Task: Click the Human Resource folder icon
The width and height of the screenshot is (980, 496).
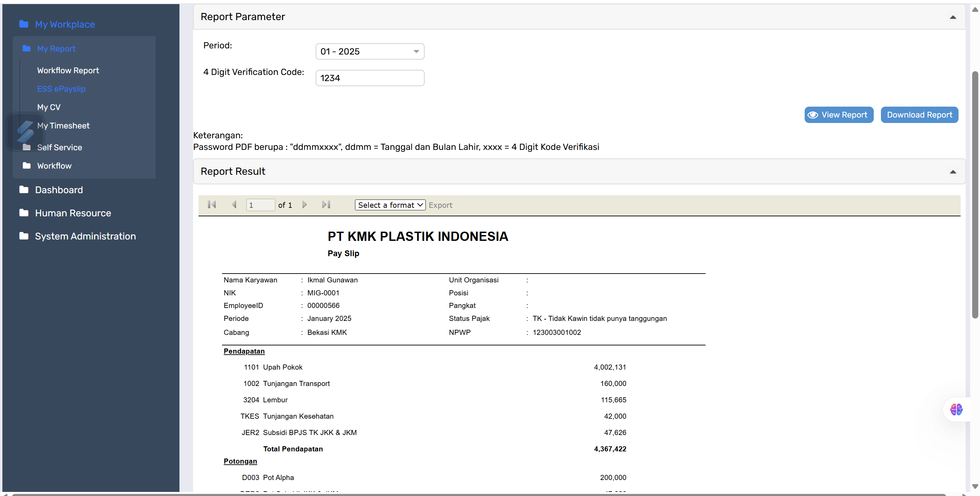Action: 23,213
